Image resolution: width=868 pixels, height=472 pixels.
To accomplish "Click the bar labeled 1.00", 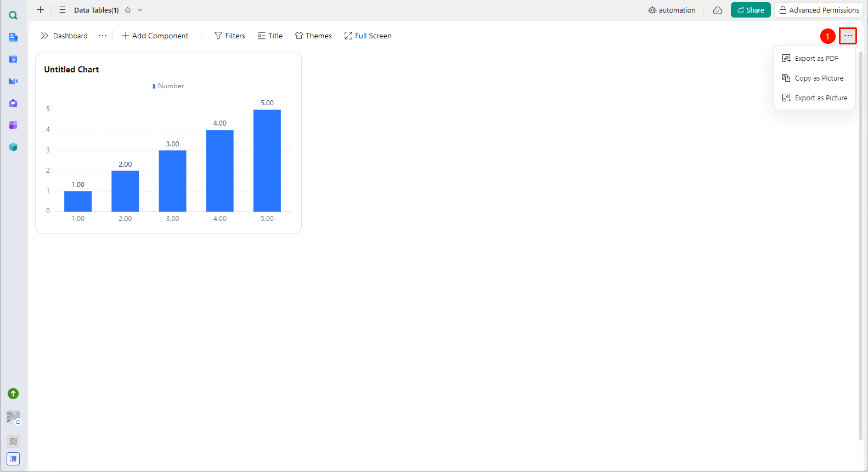I will tap(78, 201).
